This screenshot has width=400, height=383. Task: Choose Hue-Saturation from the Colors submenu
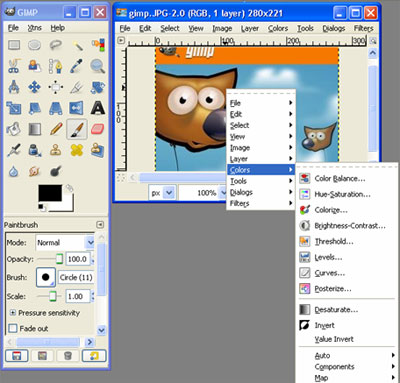tap(347, 194)
